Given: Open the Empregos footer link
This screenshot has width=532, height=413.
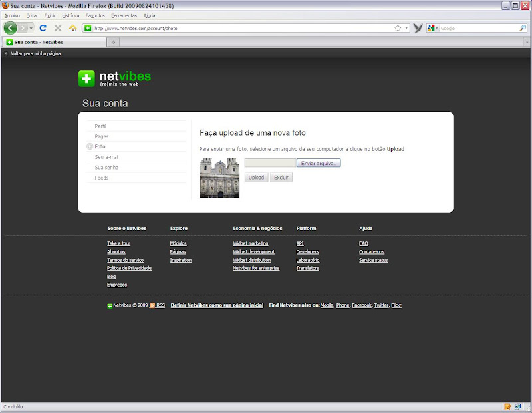Looking at the screenshot, I should coord(117,285).
